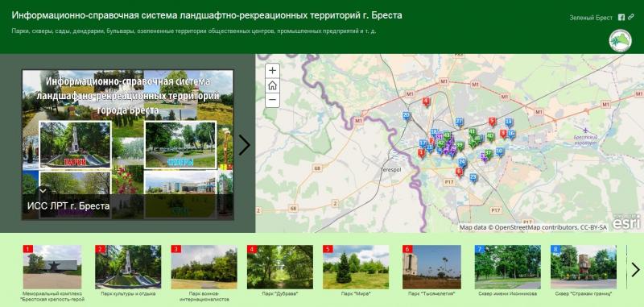
Task: Open the round green organization logo
Action: pos(620,40)
